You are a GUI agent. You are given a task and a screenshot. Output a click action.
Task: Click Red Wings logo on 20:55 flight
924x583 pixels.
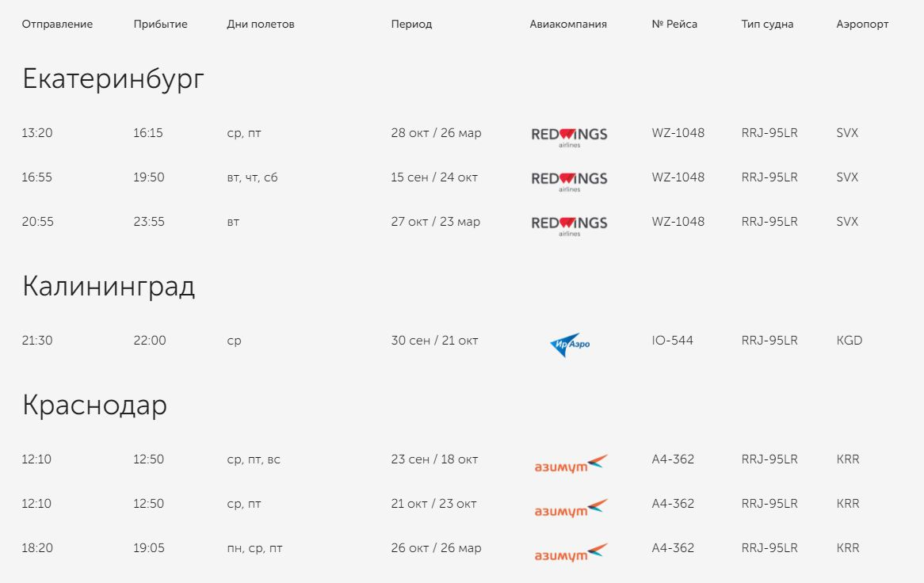coord(569,224)
